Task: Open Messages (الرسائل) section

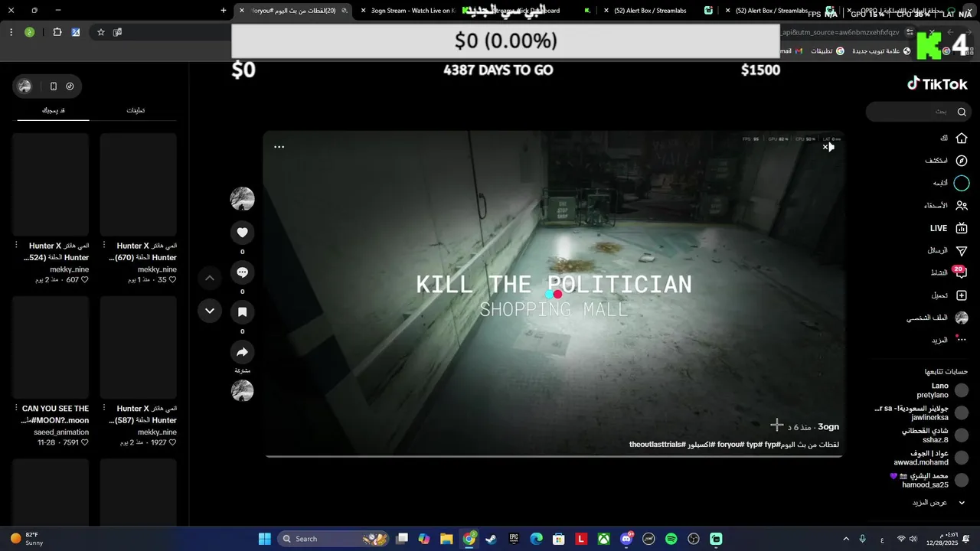Action: coord(947,250)
